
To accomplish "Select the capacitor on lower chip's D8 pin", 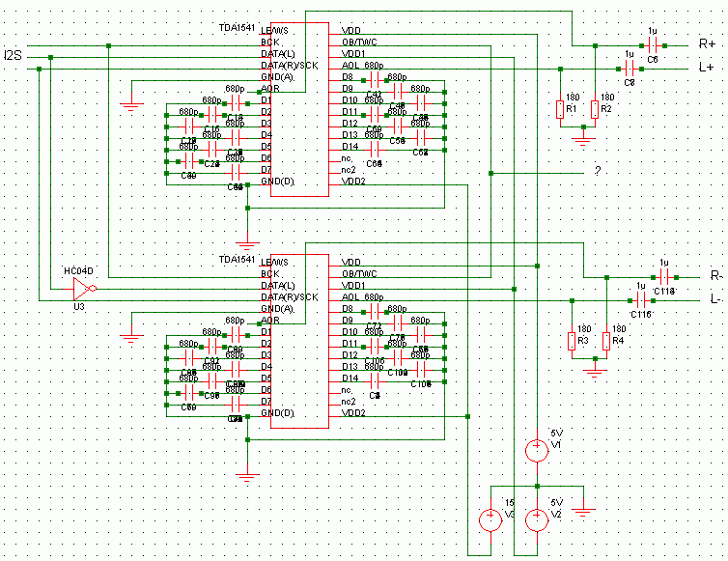I will pyautogui.click(x=376, y=312).
